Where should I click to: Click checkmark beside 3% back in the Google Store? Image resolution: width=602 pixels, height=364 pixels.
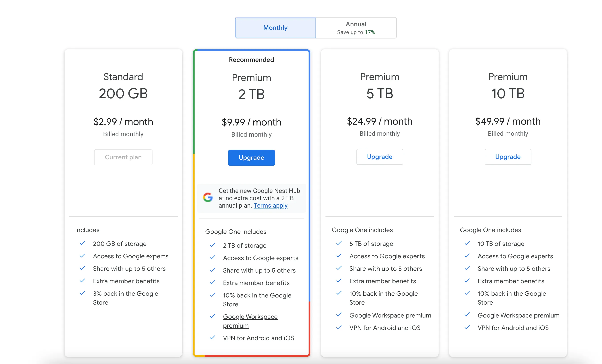coord(83,293)
